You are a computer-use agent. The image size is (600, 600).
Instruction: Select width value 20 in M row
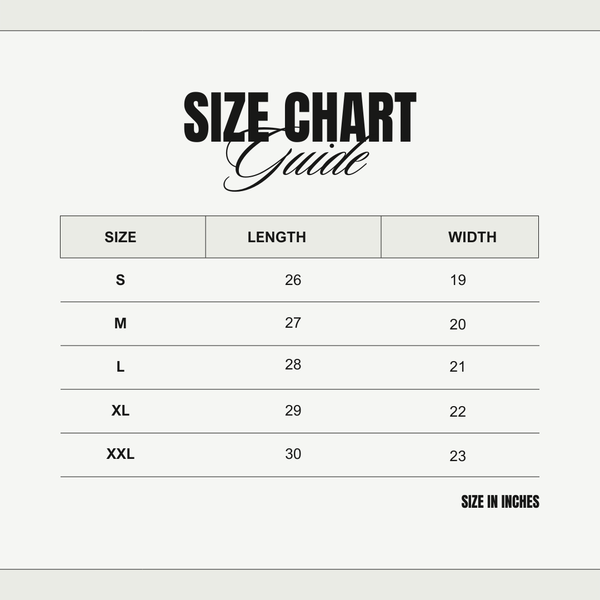[x=458, y=324]
